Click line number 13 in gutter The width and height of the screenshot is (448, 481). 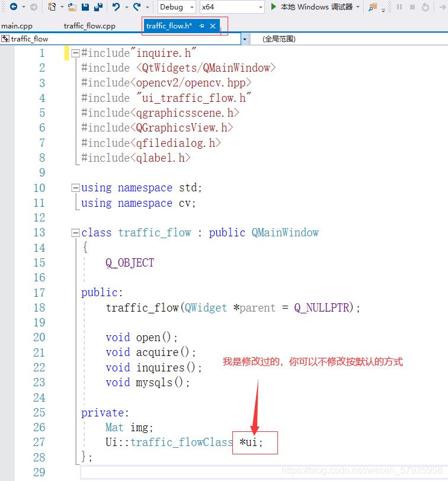[x=39, y=233]
